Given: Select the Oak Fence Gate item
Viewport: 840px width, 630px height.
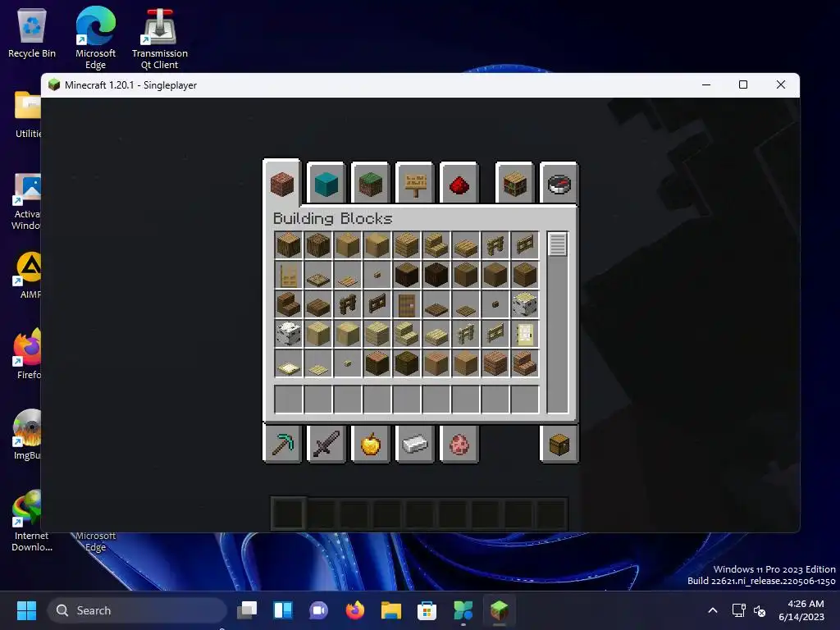Looking at the screenshot, I should click(524, 245).
